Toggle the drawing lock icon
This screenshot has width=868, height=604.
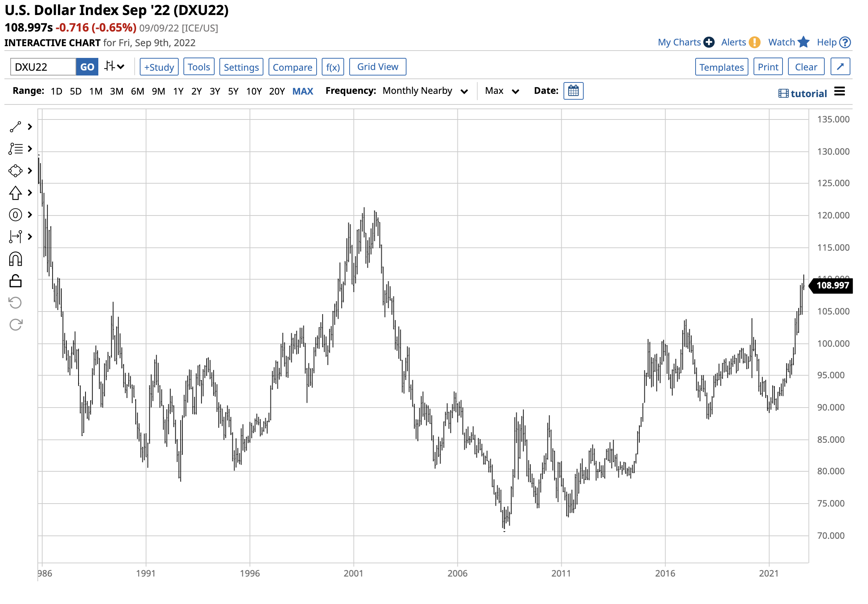(x=15, y=282)
